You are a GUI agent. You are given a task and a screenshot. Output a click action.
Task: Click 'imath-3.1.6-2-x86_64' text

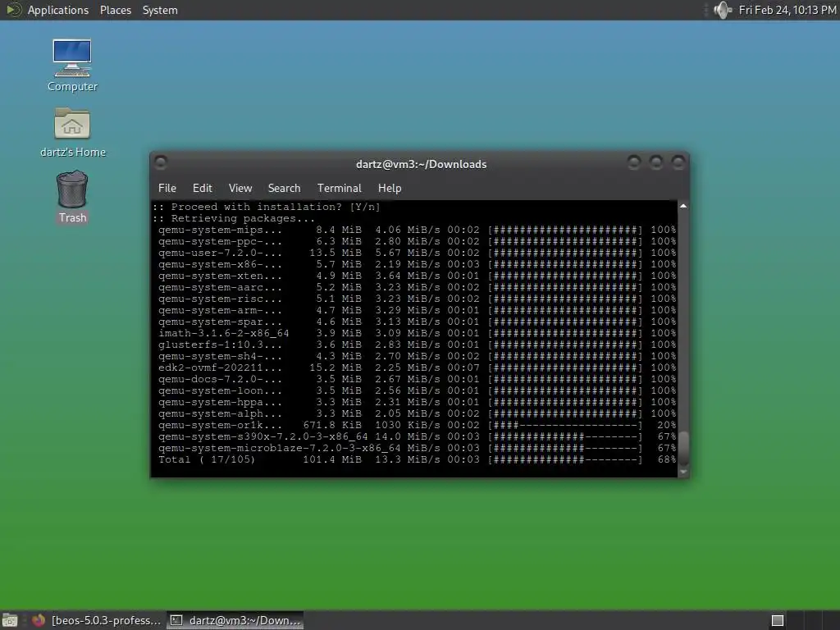(x=223, y=333)
